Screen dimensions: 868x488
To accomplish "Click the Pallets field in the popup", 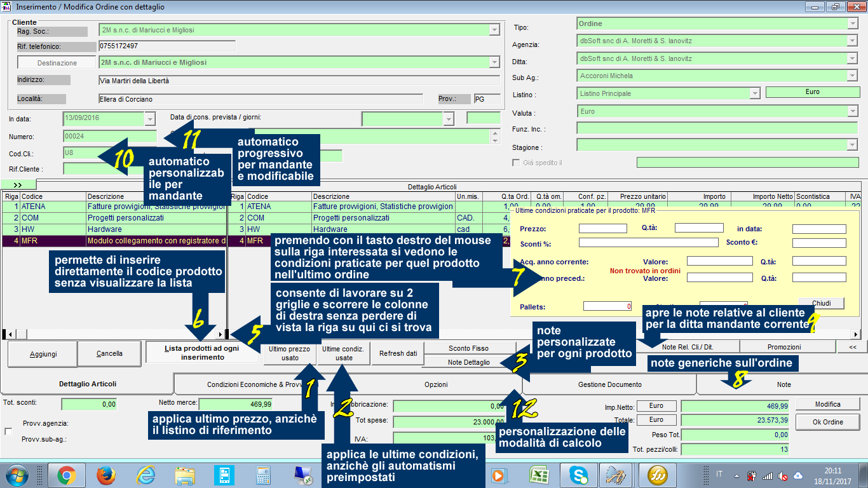I will tap(607, 306).
